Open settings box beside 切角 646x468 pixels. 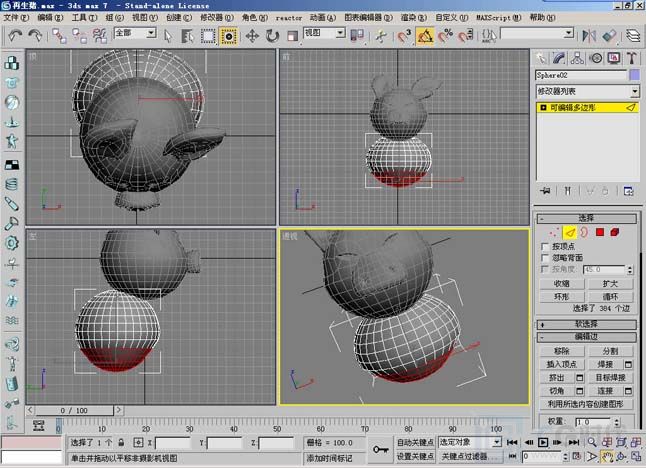(x=580, y=391)
